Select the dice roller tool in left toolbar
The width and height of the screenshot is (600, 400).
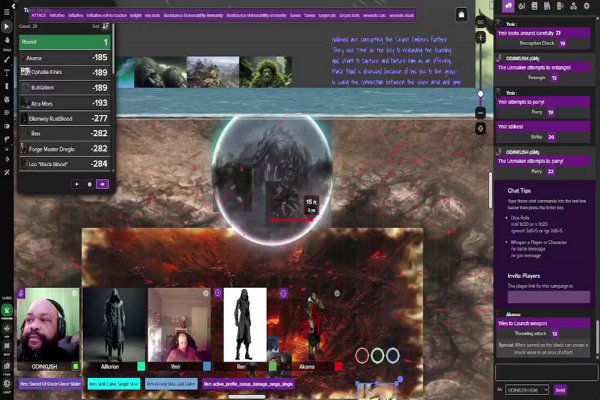(x=7, y=99)
